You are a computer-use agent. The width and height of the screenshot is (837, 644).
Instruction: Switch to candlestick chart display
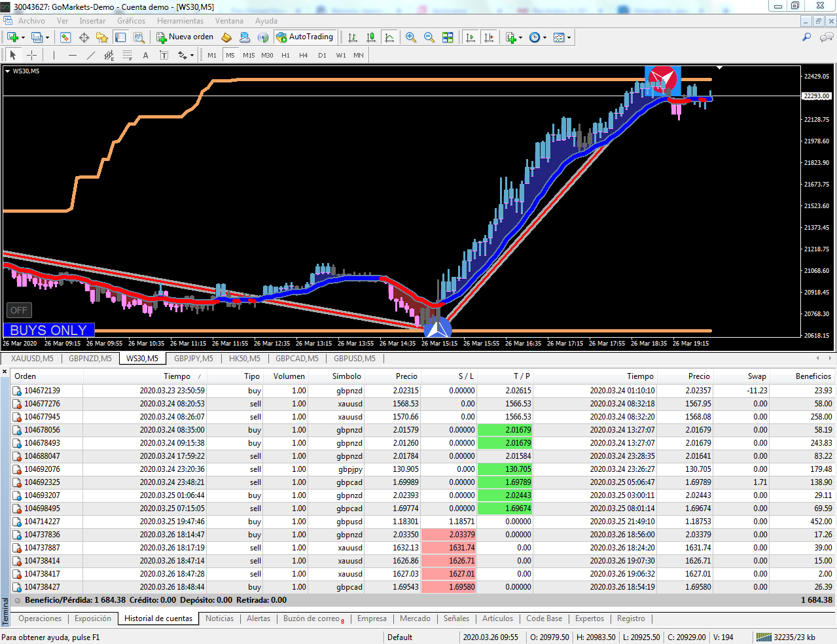371,37
